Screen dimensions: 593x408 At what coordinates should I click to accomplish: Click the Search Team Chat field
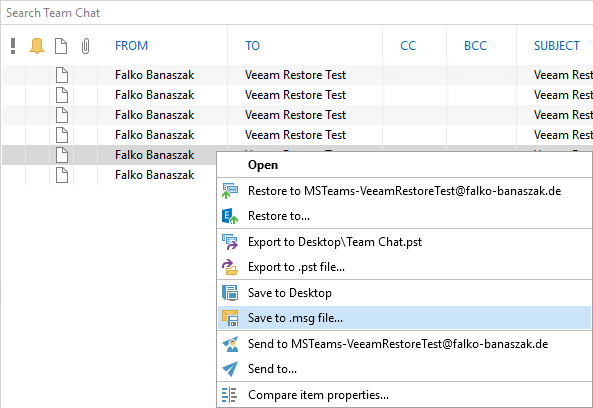click(296, 13)
